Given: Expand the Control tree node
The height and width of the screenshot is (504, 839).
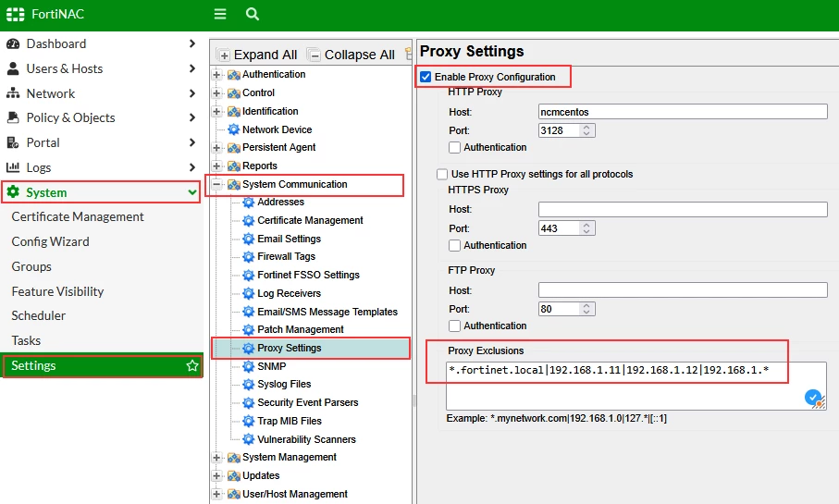Looking at the screenshot, I should (216, 93).
